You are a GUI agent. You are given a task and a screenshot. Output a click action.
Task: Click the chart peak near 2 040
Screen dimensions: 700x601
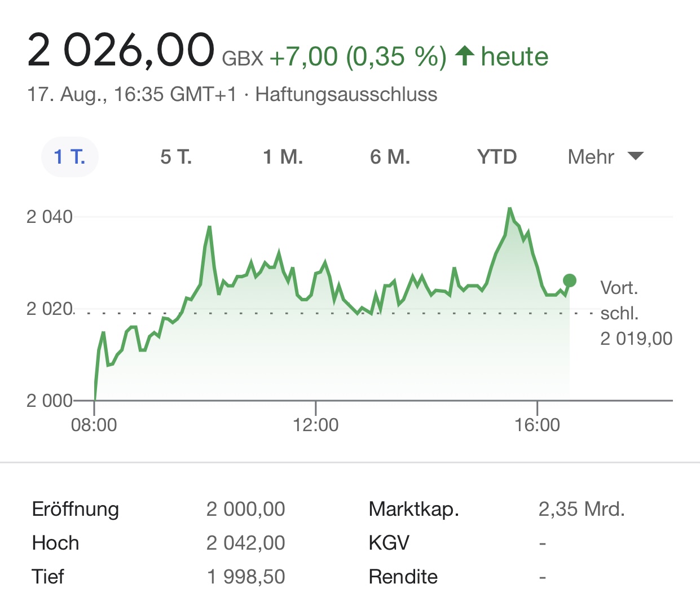509,209
